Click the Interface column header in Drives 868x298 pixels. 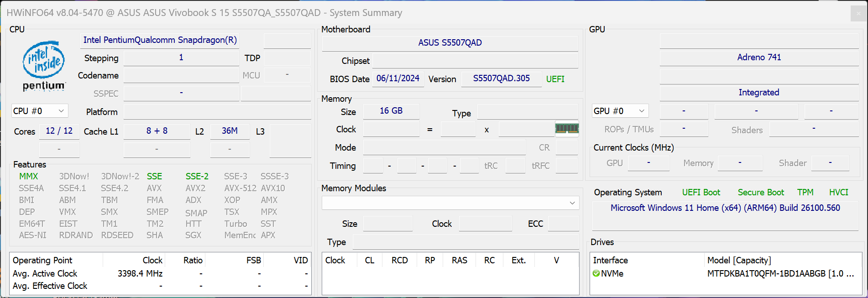tap(610, 260)
